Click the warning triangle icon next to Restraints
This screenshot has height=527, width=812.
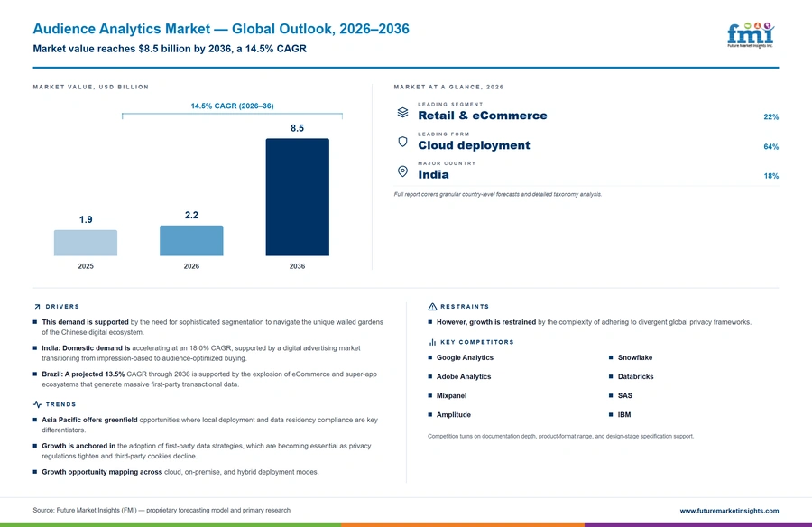432,307
